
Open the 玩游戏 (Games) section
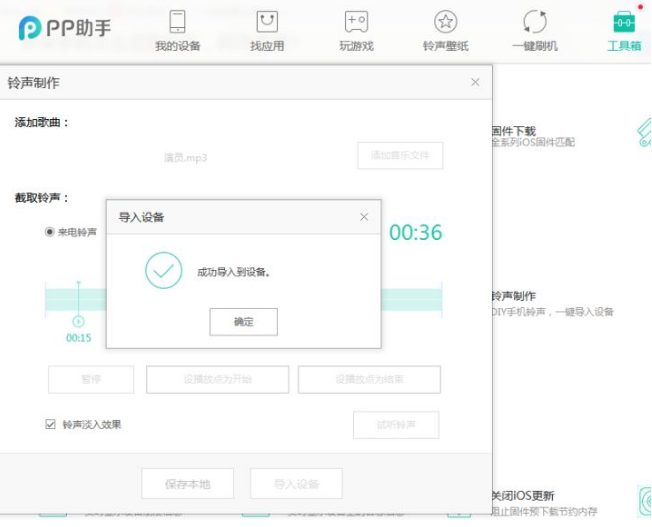[356, 30]
